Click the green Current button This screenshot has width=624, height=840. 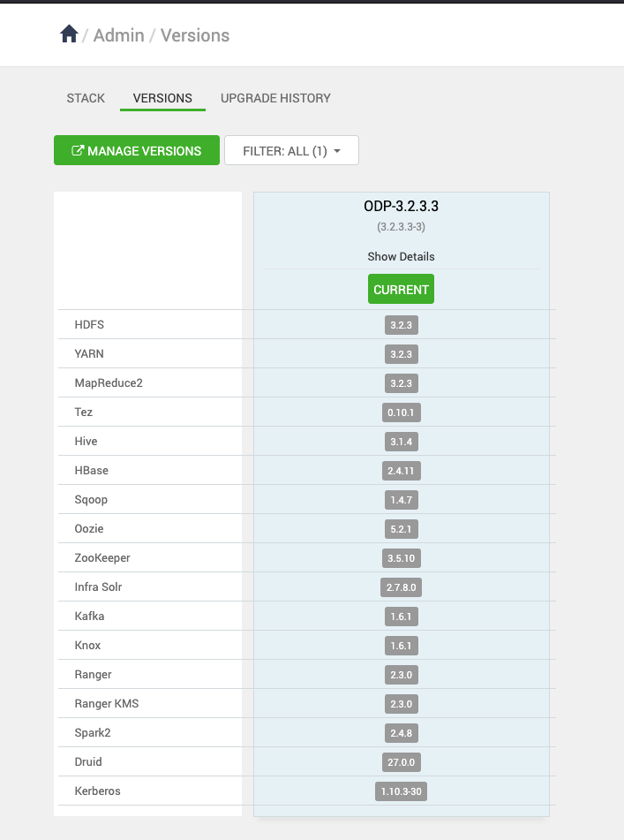coord(401,290)
